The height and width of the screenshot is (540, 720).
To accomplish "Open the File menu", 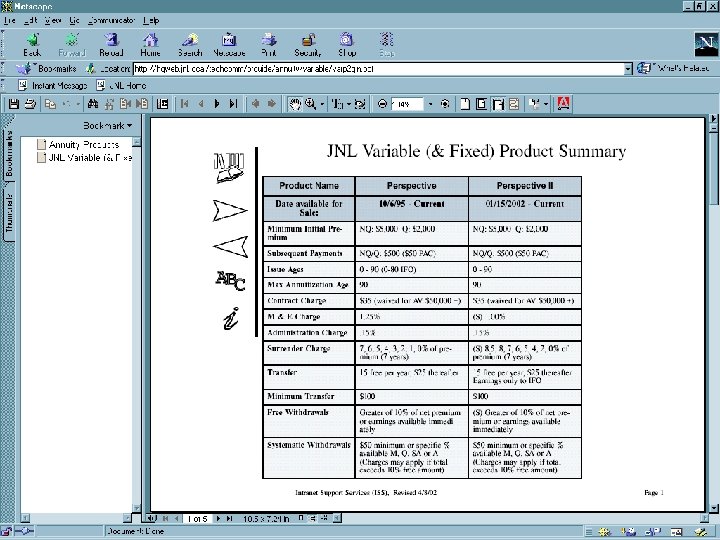I will coord(9,20).
